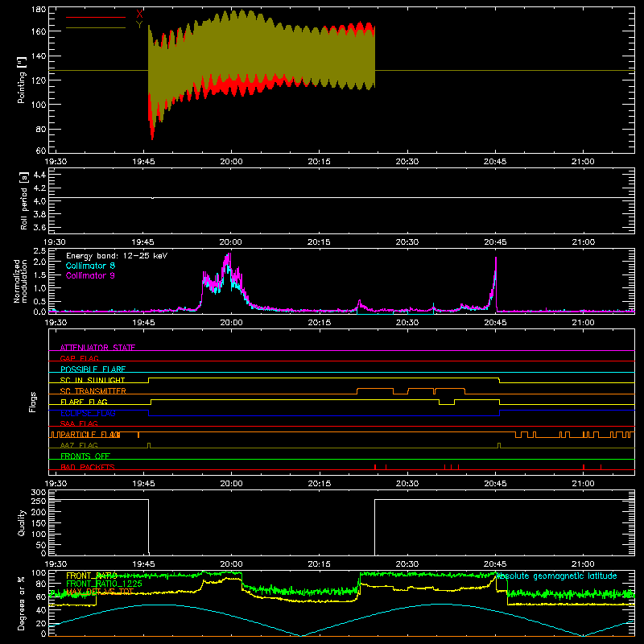The height and width of the screenshot is (644, 644).
Task: Click the magenta "Collimator 9" legend label
Action: click(x=90, y=275)
